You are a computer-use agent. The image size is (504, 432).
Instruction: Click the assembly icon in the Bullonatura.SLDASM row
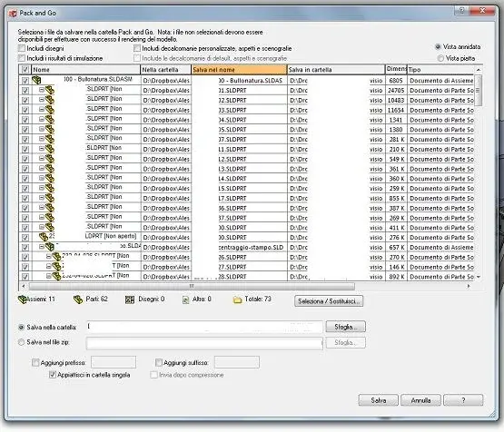36,80
